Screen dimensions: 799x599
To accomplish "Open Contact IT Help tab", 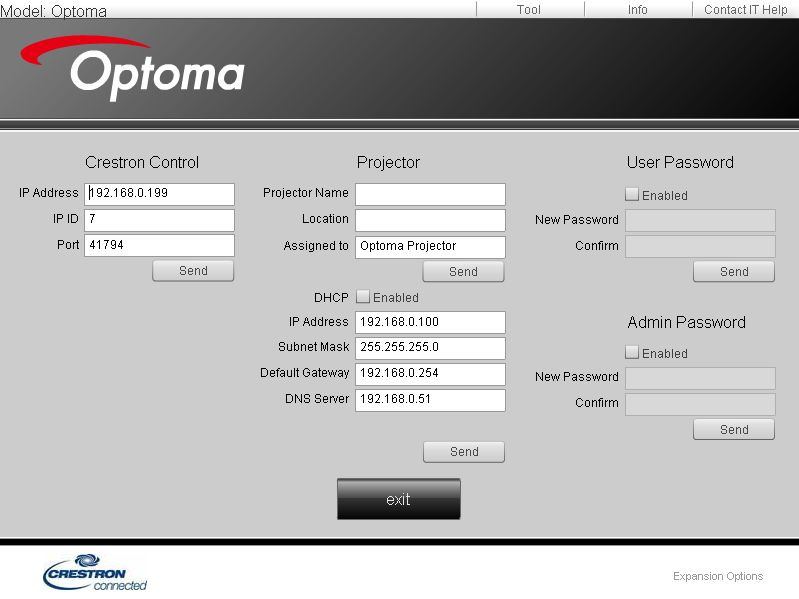I will tap(745, 9).
